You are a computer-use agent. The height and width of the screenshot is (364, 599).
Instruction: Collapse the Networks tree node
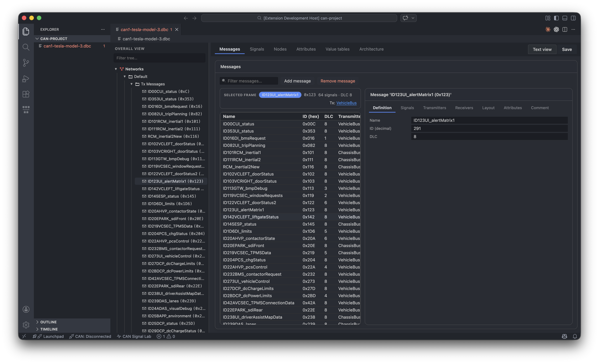tap(116, 69)
